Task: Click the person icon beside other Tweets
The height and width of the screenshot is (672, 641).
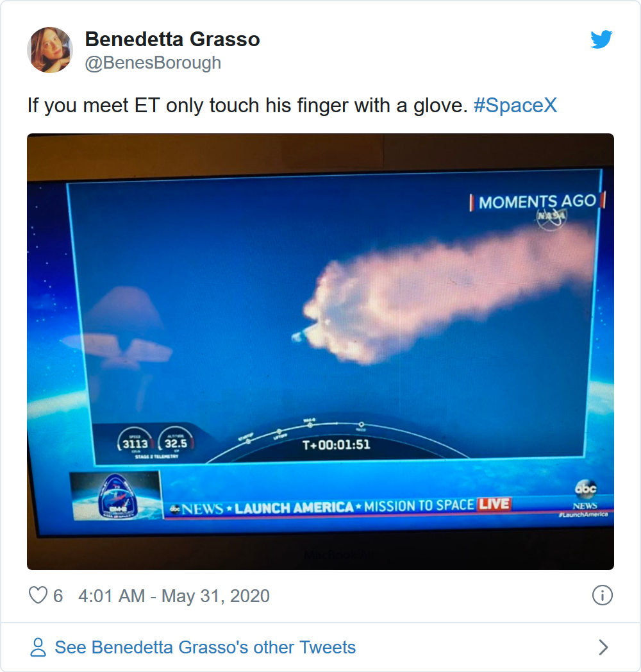Action: pyautogui.click(x=38, y=647)
